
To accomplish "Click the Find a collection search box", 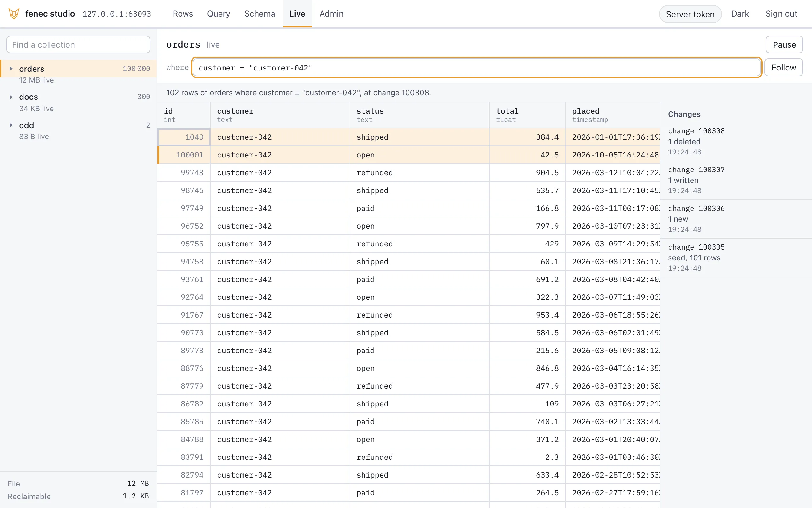I will 78,45.
